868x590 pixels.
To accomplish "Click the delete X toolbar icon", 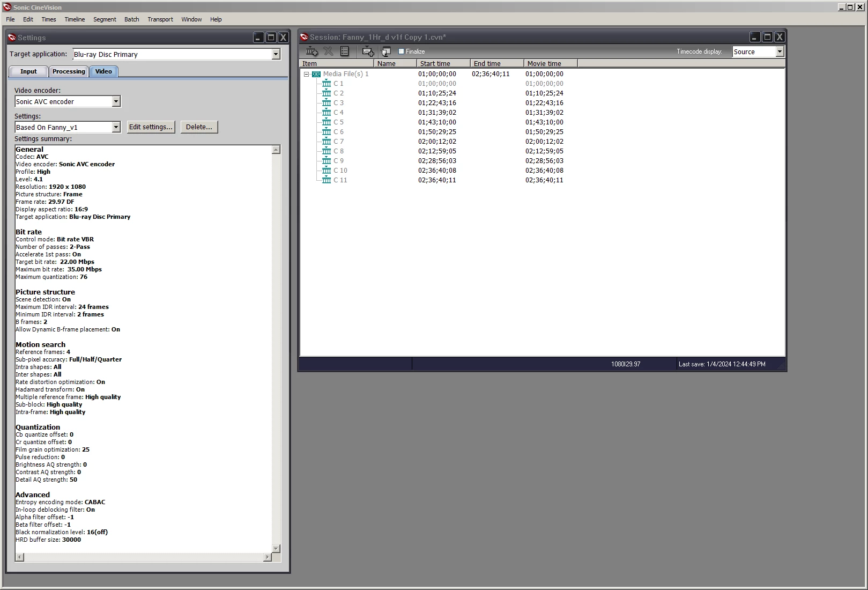I will click(x=328, y=51).
